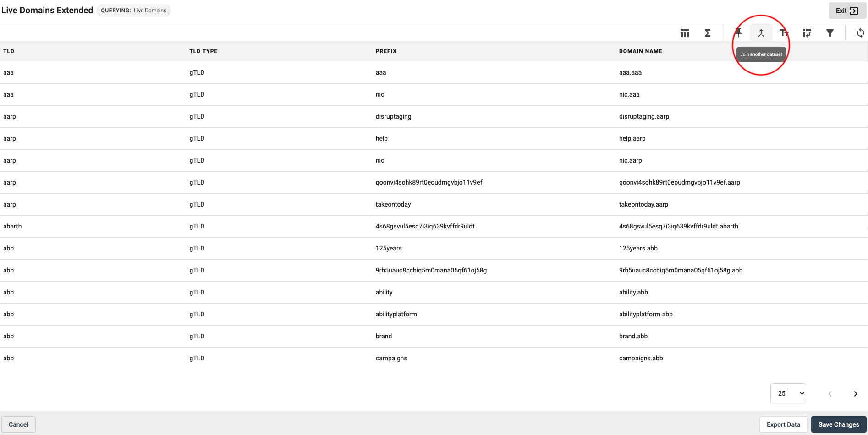
Task: Click the pin icon in toolbar
Action: [x=738, y=33]
